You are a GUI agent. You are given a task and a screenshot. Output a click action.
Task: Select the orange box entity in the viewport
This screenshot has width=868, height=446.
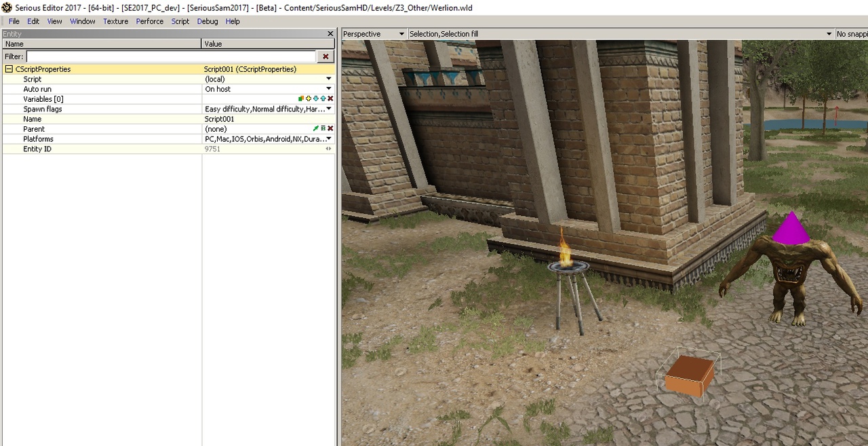click(x=689, y=375)
